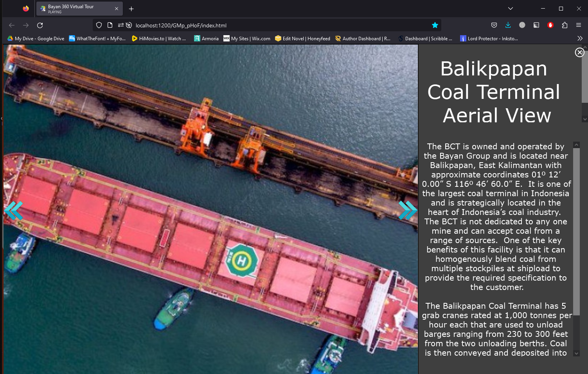The image size is (588, 374).
Task: Open Lord Protector - Inkstone bookmark
Action: [489, 38]
